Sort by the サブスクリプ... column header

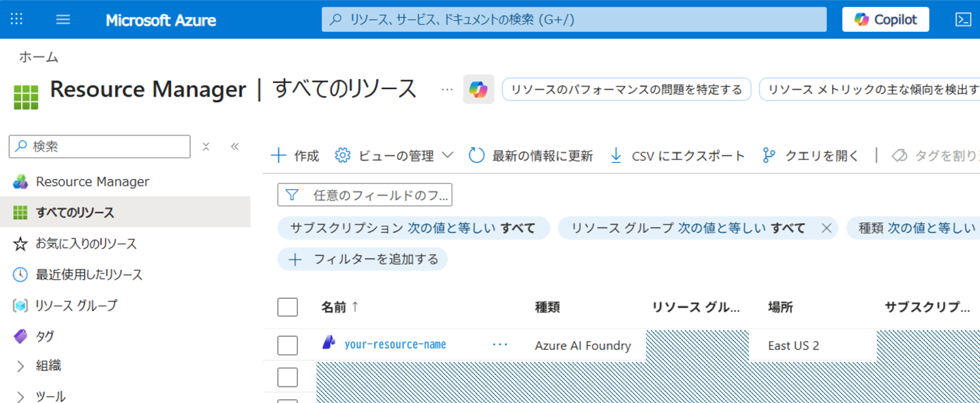click(927, 308)
